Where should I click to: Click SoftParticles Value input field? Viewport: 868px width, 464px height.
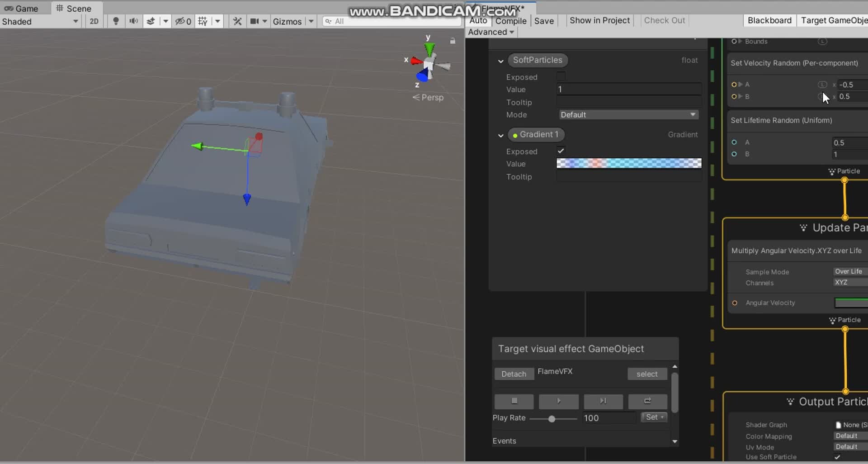coord(629,89)
